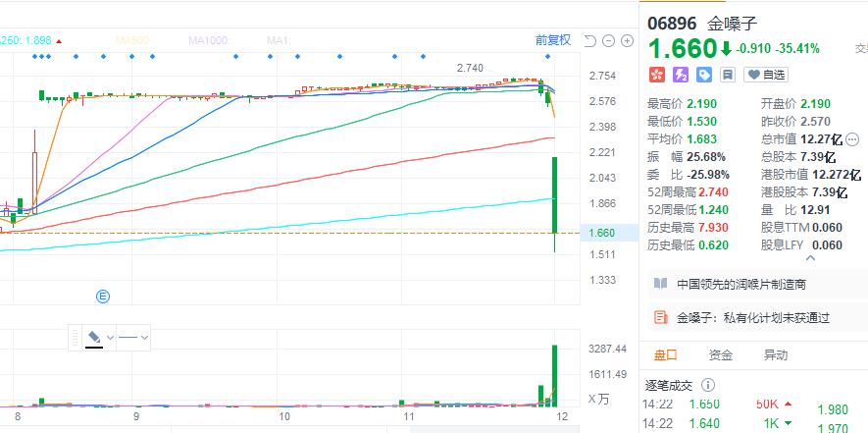Click the 50K trade volume entry
Image resolution: width=868 pixels, height=433 pixels.
click(x=767, y=405)
